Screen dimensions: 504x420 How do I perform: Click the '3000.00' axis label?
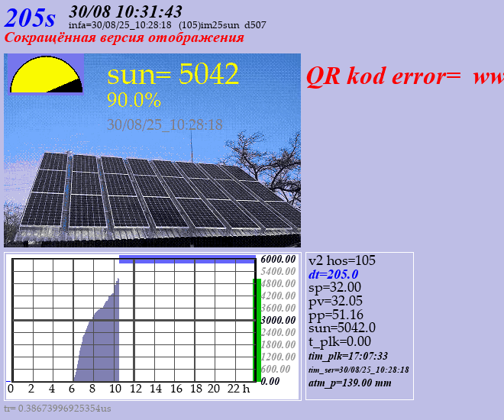278,320
